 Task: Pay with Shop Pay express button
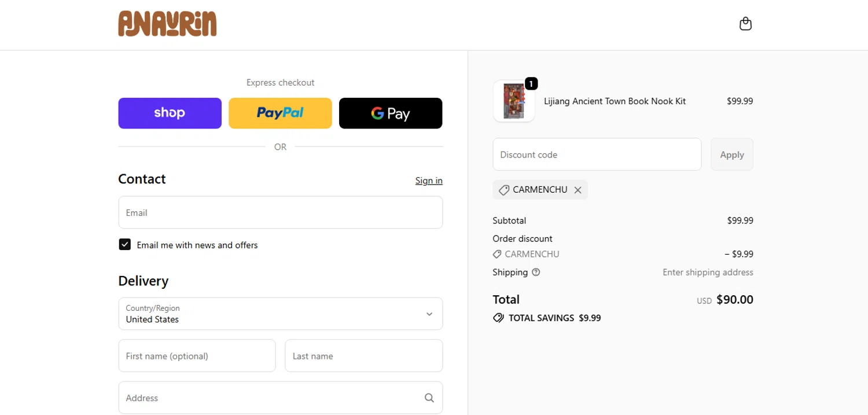170,113
